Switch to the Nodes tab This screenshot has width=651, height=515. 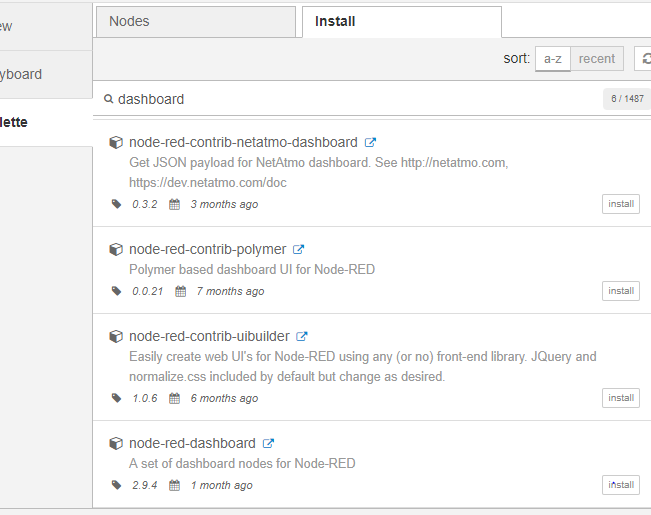coord(196,22)
